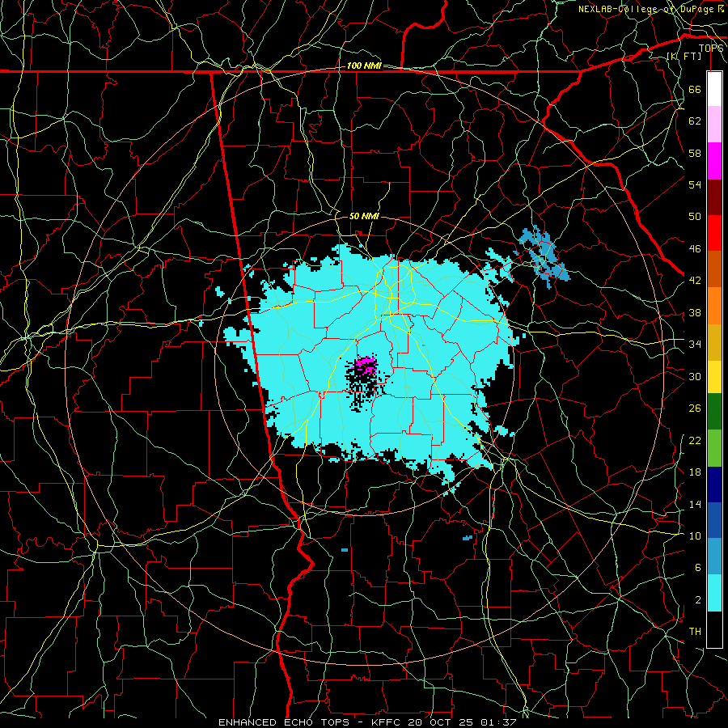Select the light green legend swatch
The height and width of the screenshot is (728, 728).
714,448
